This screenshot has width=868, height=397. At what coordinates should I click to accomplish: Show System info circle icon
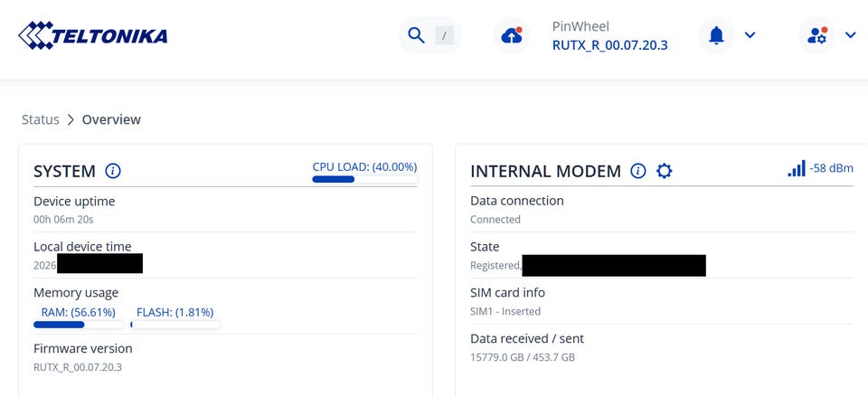pos(113,171)
